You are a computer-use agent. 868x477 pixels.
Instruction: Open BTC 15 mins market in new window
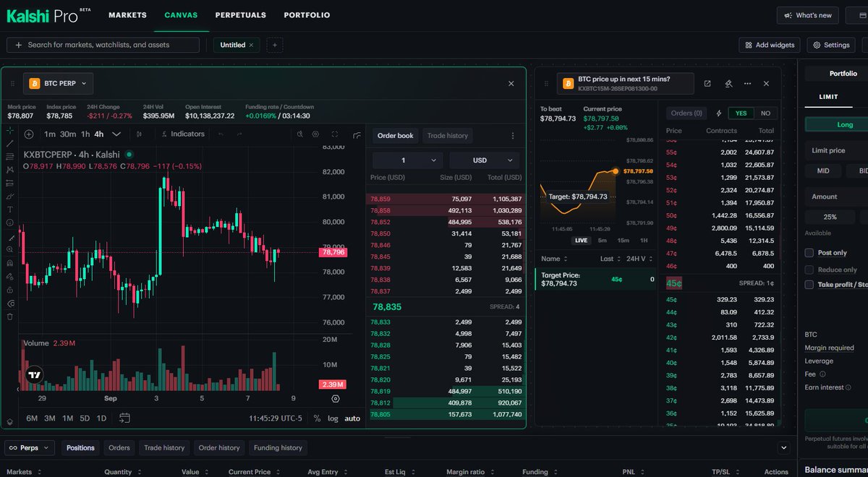point(707,84)
